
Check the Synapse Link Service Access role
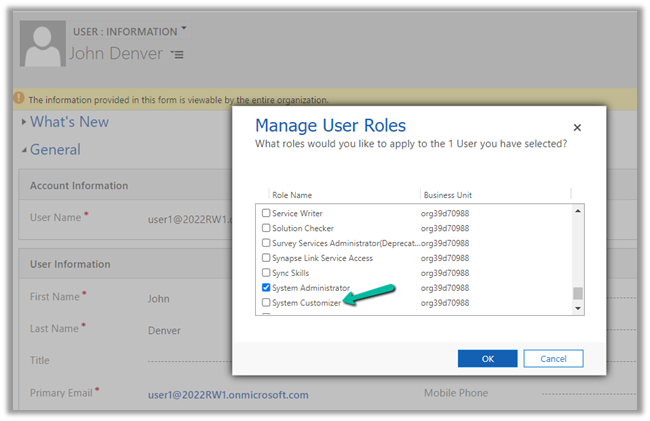tap(266, 258)
